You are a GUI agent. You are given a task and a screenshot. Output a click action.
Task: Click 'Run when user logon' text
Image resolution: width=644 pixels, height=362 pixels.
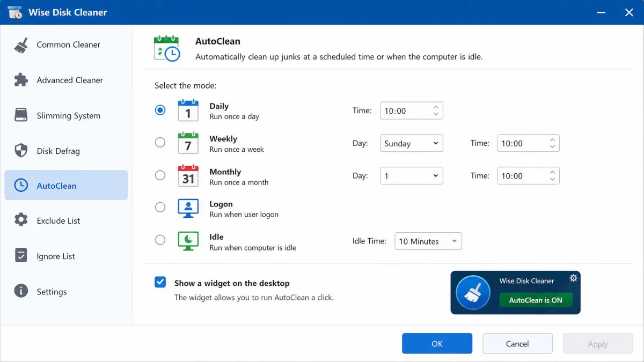(244, 215)
